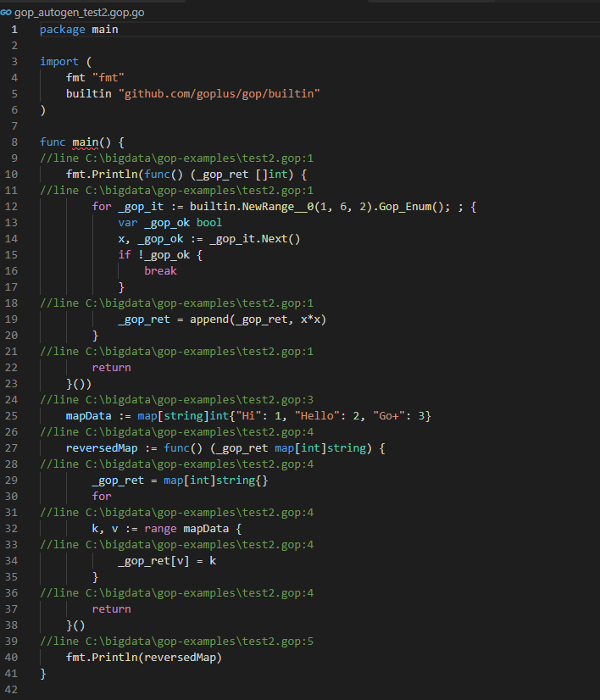This screenshot has width=600, height=700.
Task: Click '!_gop_ok' in the if condition
Action: 164,255
